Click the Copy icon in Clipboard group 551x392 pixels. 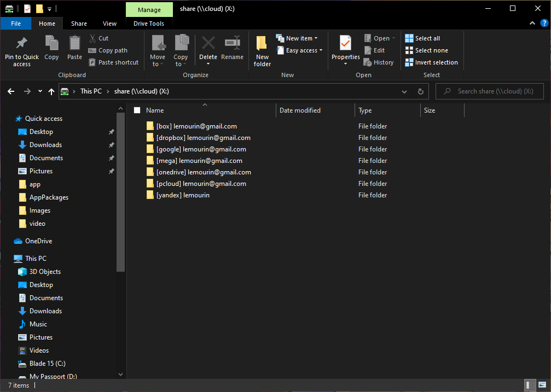(51, 43)
